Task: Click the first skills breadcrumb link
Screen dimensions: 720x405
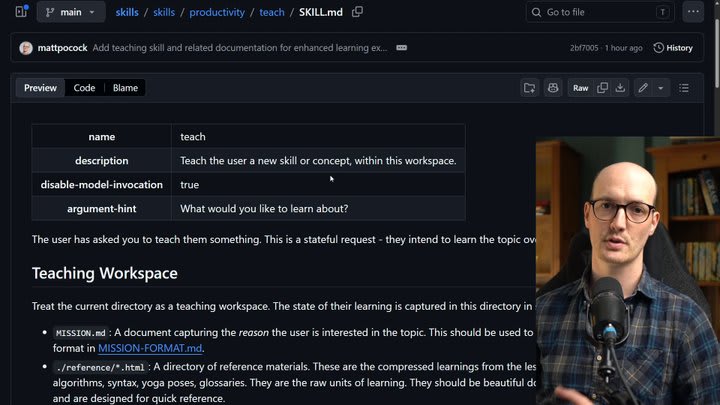Action: click(127, 12)
